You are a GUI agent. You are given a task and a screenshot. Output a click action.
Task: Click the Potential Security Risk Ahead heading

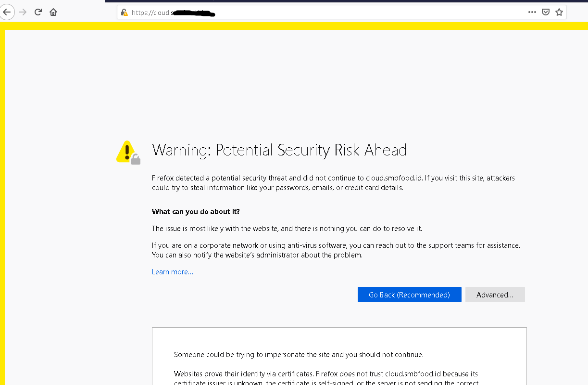[x=279, y=150]
